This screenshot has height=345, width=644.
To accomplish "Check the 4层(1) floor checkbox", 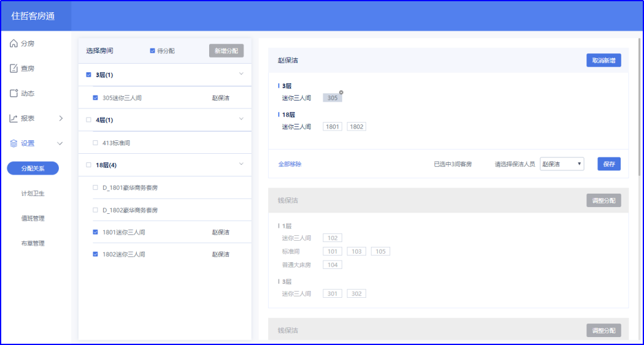I will [89, 119].
